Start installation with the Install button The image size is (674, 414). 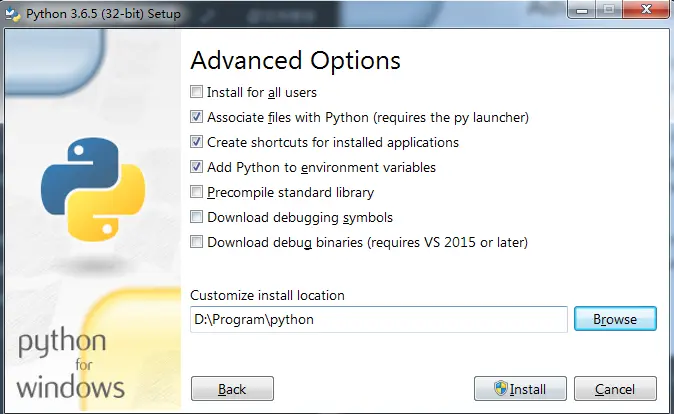point(520,389)
